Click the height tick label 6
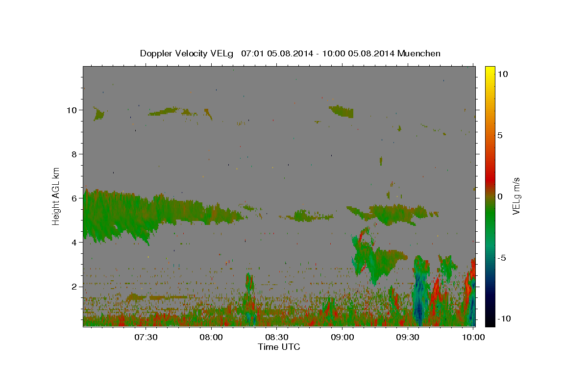The height and width of the screenshot is (392, 588). tap(74, 198)
